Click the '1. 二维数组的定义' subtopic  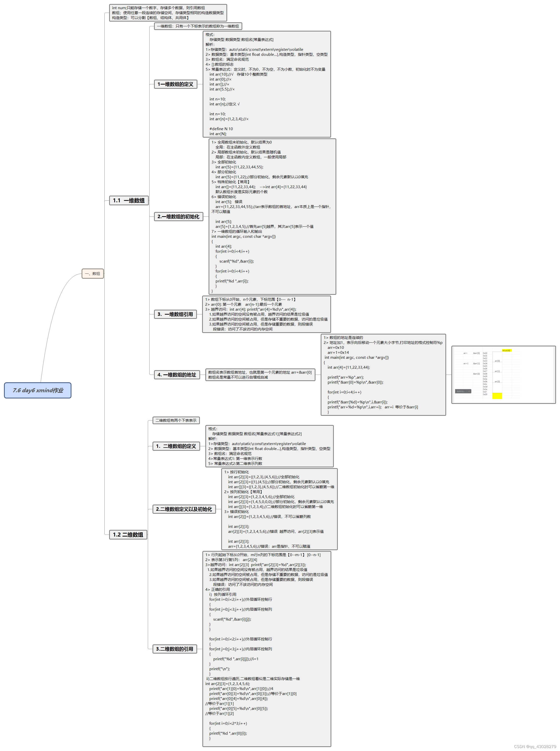[176, 446]
